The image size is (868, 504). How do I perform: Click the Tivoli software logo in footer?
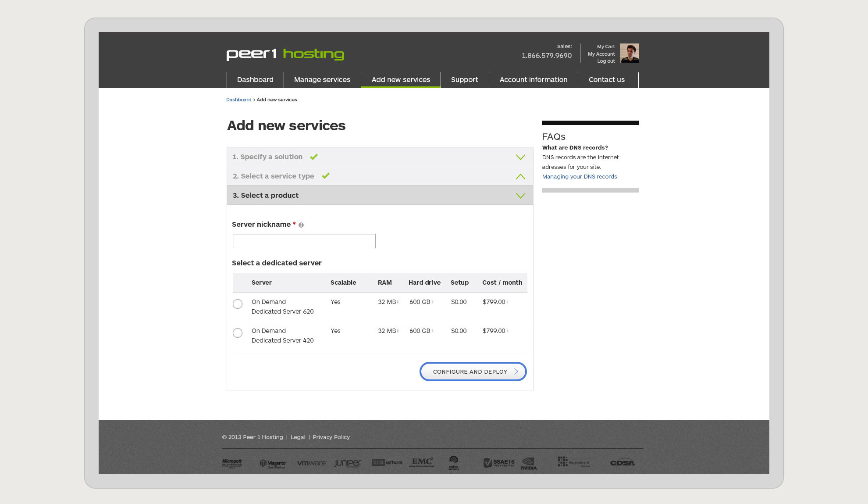point(387,462)
